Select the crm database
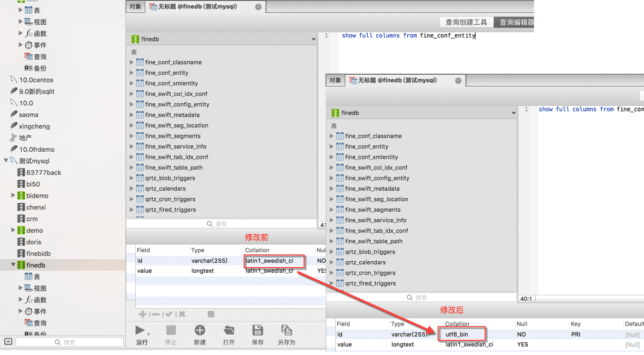 click(x=32, y=219)
